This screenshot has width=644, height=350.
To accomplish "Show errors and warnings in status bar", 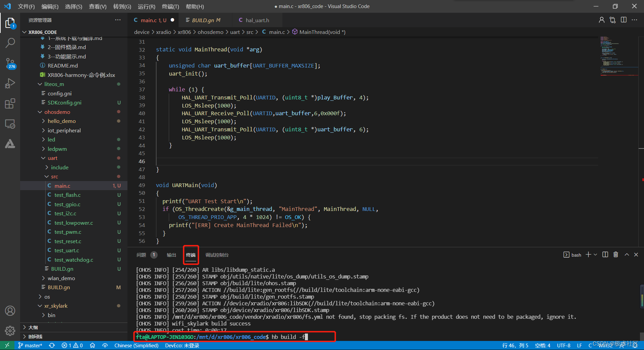I will (72, 345).
